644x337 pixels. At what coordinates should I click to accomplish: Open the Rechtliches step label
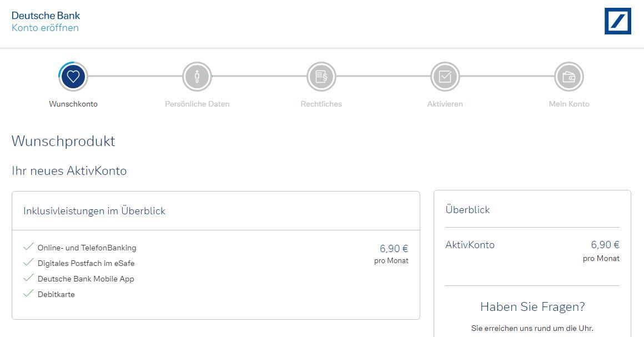(x=321, y=104)
